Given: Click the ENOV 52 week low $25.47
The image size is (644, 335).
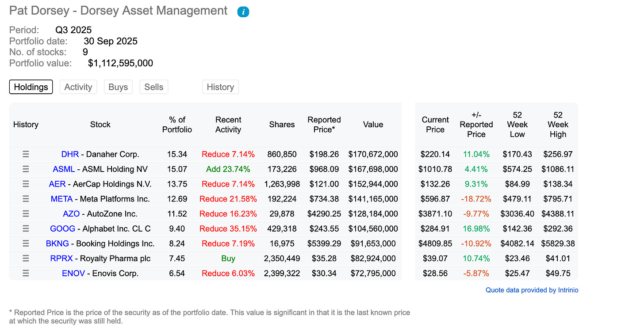Looking at the screenshot, I should (x=517, y=273).
